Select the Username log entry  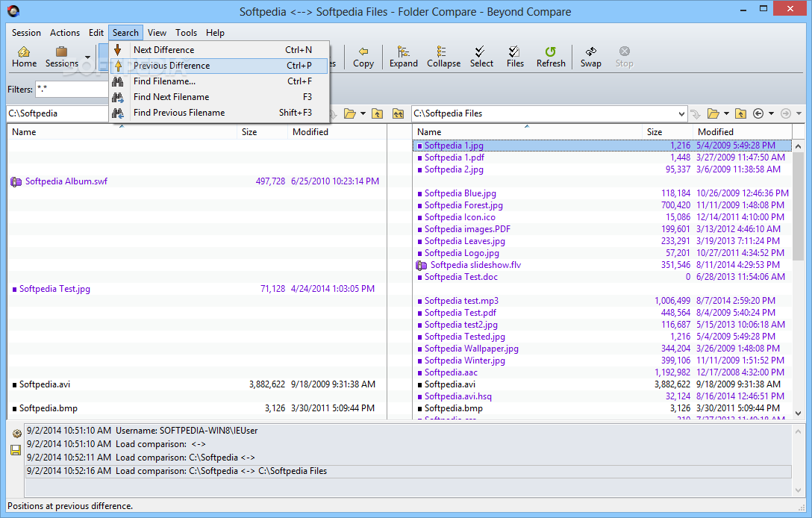[408, 431]
